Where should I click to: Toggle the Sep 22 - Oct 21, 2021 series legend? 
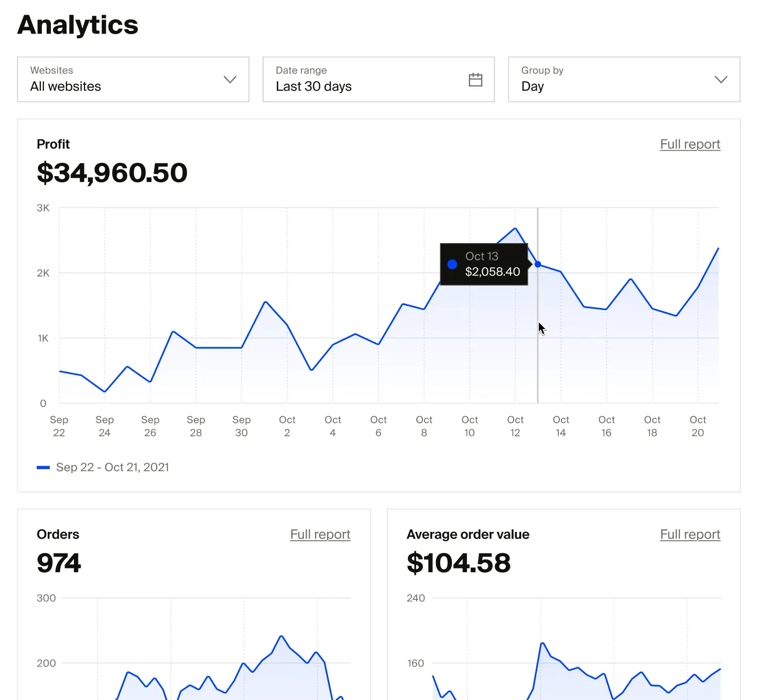pos(113,467)
